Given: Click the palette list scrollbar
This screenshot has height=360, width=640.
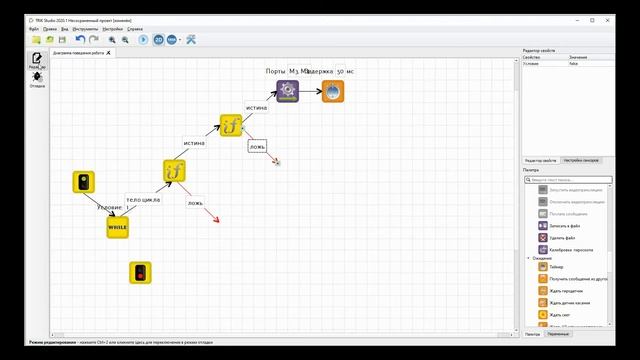Looking at the screenshot, I should coord(610,255).
